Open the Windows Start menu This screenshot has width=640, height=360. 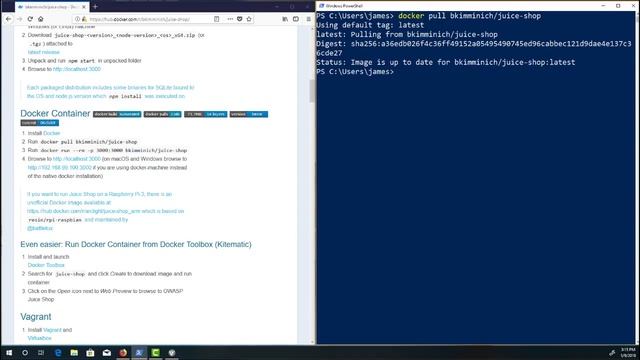[x=9, y=353]
